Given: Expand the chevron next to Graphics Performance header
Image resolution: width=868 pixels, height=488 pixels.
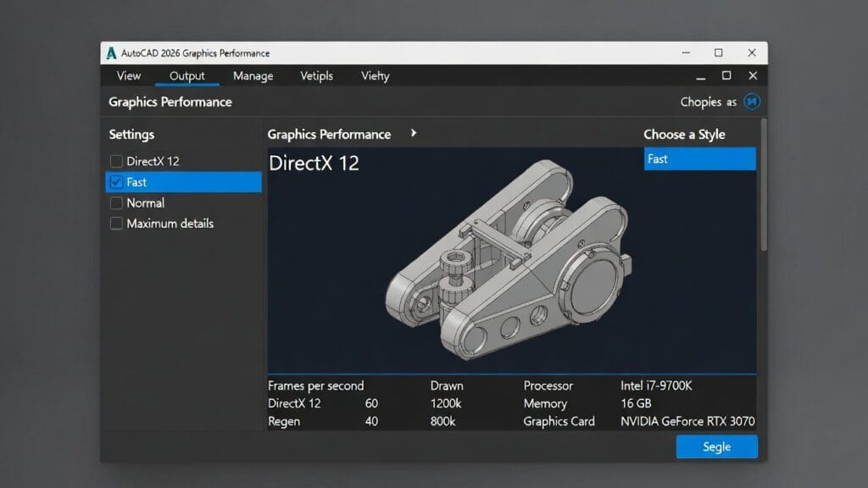Looking at the screenshot, I should point(414,134).
